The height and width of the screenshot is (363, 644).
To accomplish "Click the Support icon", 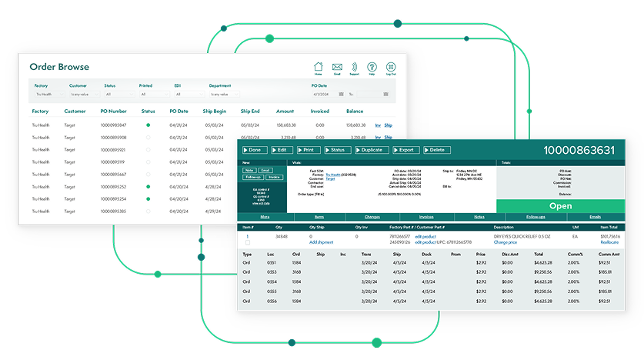I will [x=354, y=68].
